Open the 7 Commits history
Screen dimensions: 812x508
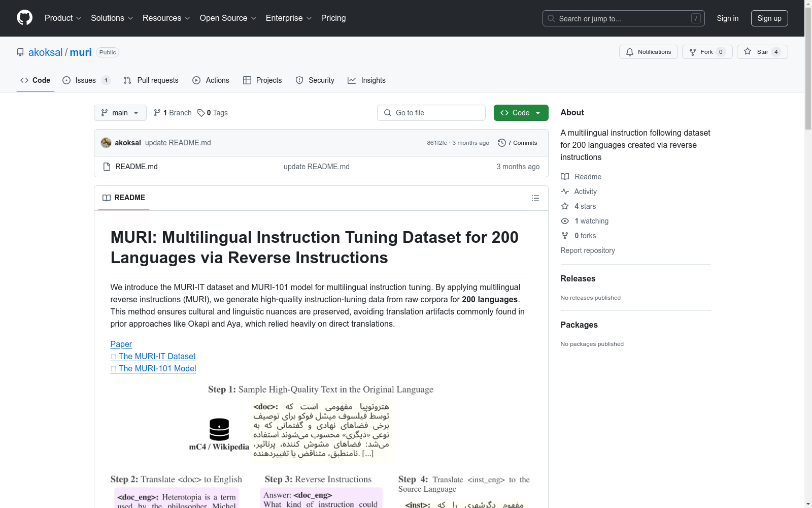(517, 143)
